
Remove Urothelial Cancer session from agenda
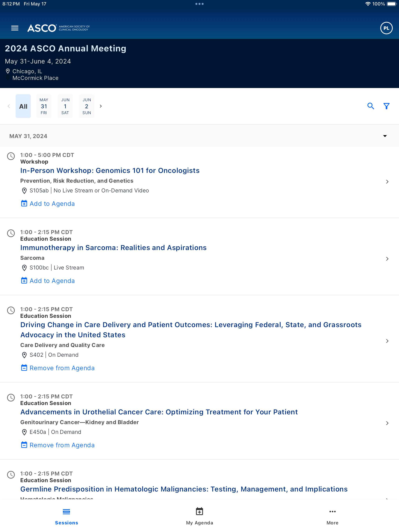[x=57, y=445]
